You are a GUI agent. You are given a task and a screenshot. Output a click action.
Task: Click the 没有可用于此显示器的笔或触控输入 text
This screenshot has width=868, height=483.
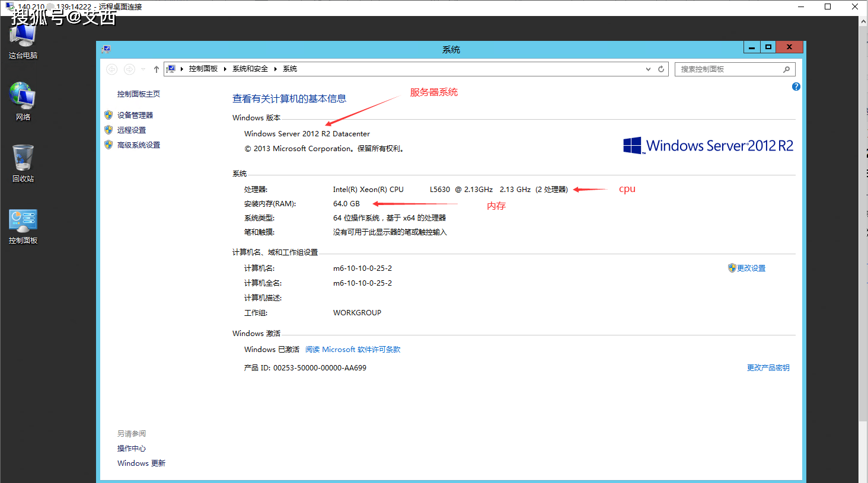(x=390, y=232)
